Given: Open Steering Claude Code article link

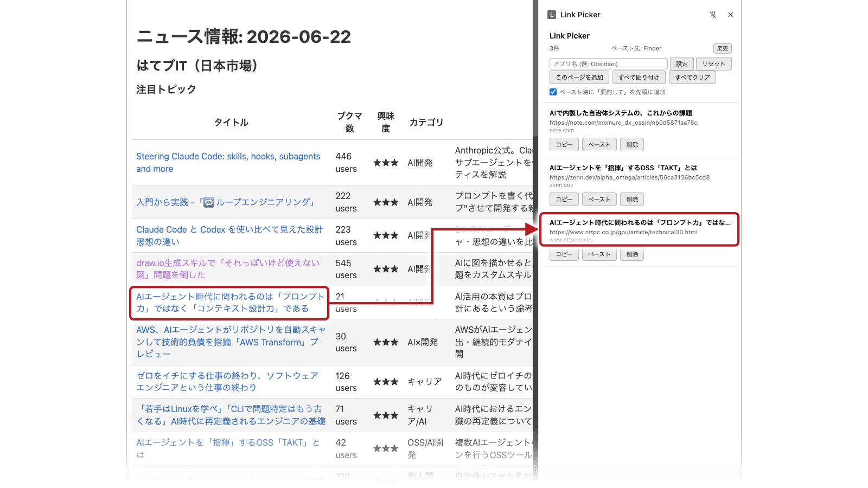Looking at the screenshot, I should 228,163.
